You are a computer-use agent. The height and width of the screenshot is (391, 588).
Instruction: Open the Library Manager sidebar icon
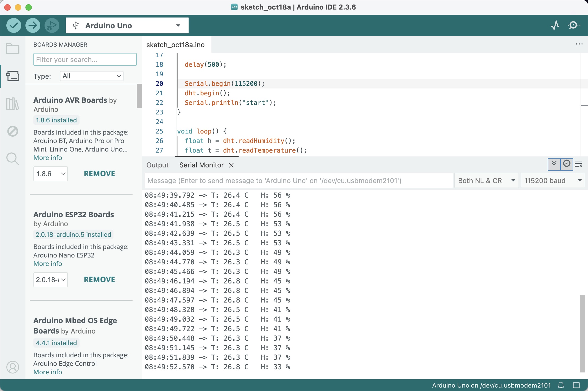click(12, 104)
